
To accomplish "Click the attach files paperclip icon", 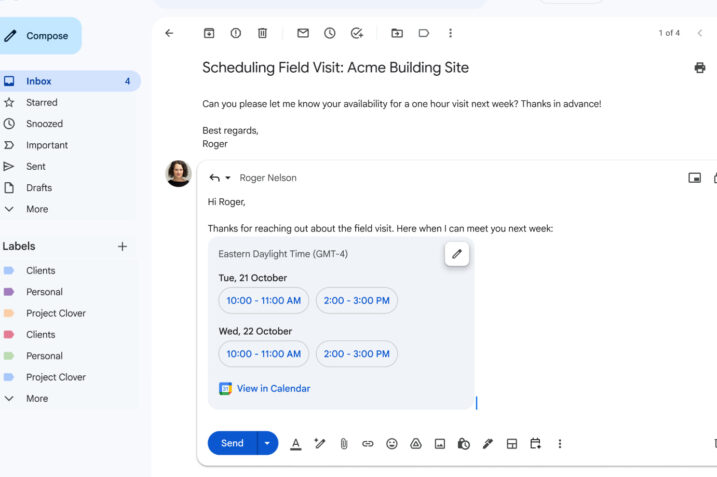I will pyautogui.click(x=343, y=444).
